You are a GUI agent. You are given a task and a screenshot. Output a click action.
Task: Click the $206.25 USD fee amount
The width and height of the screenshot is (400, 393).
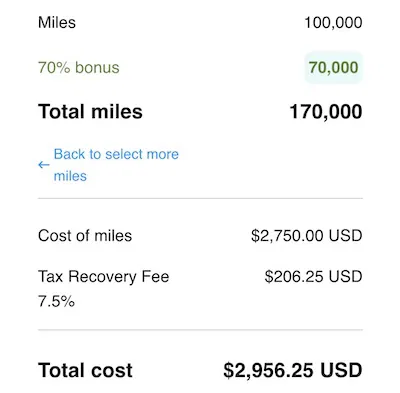[313, 277]
